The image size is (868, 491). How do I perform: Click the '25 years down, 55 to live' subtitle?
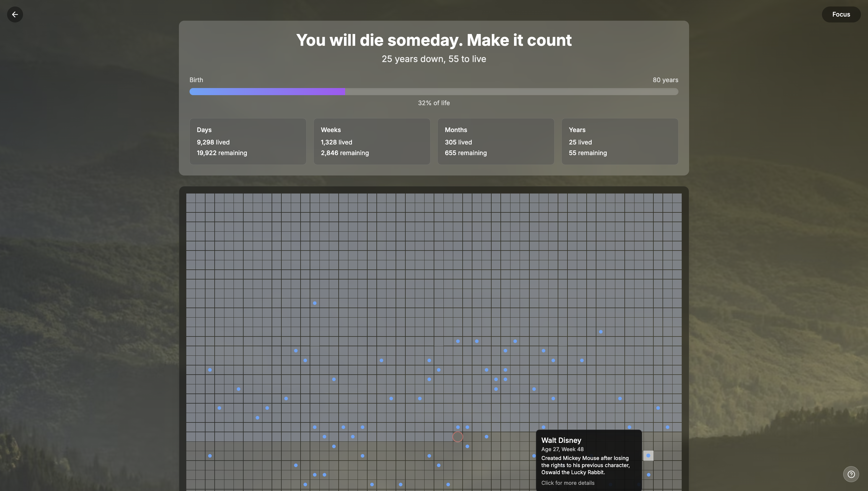tap(434, 59)
